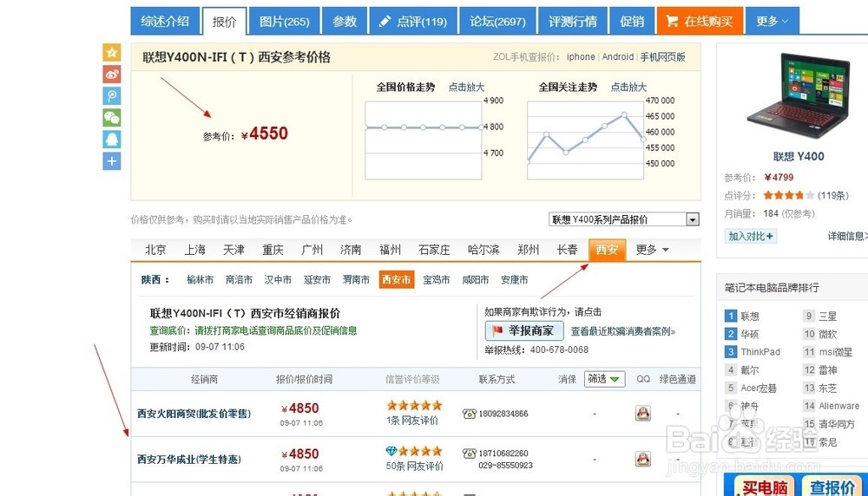The height and width of the screenshot is (496, 868).
Task: Click 点击放大 for 全国价格走势
Action: tap(466, 87)
